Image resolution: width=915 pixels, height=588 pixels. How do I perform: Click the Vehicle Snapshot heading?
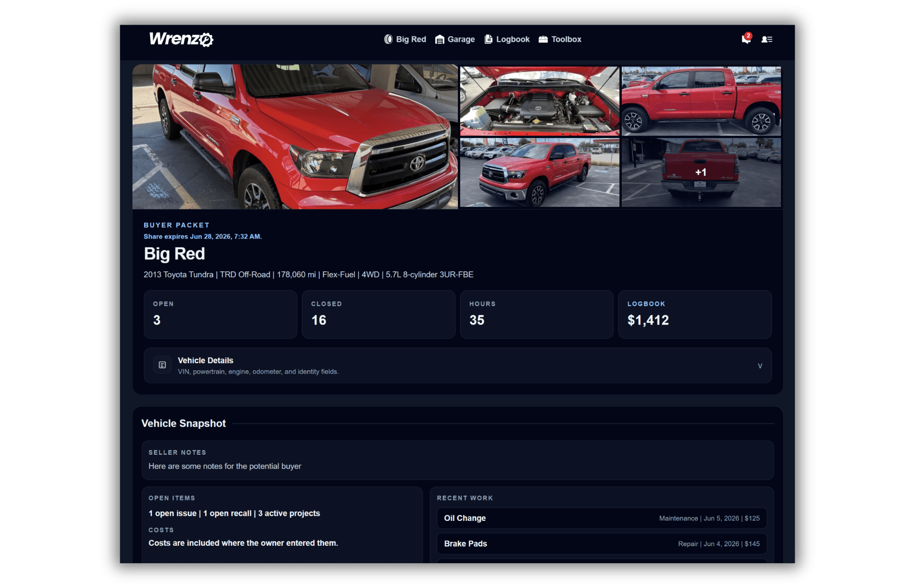183,423
